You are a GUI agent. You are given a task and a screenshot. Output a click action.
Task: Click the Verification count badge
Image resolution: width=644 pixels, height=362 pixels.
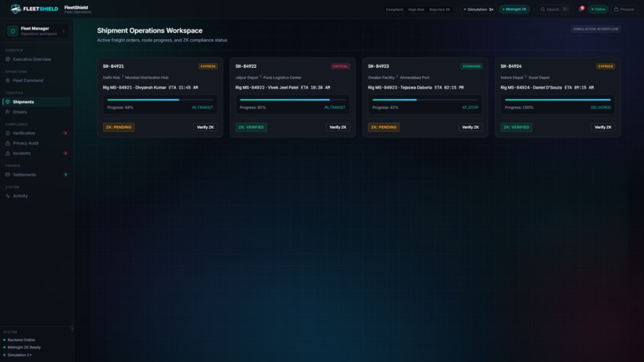click(x=66, y=133)
